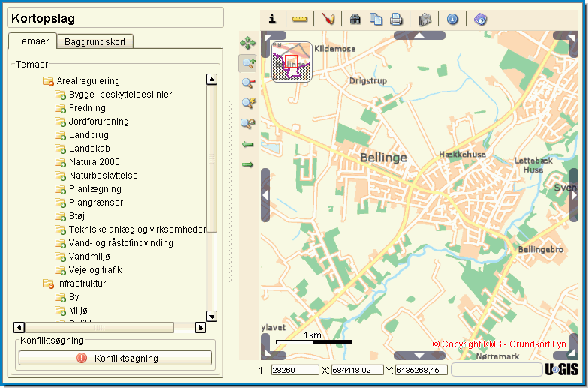This screenshot has height=388, width=588.
Task: Activate the ruler measure tool
Action: coord(300,19)
